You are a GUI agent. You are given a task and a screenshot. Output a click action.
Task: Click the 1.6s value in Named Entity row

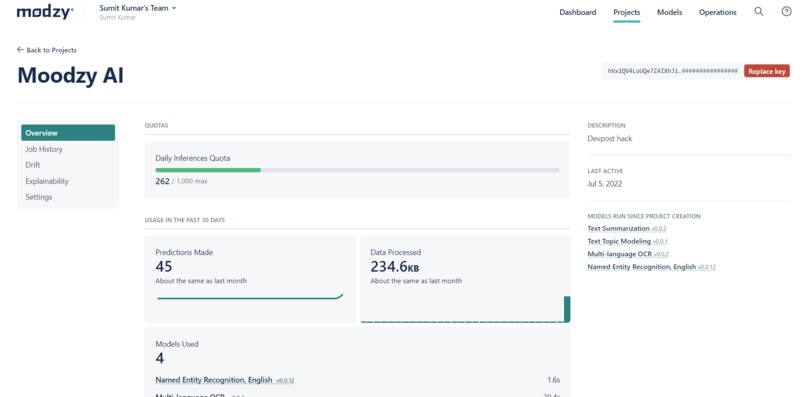coord(554,380)
